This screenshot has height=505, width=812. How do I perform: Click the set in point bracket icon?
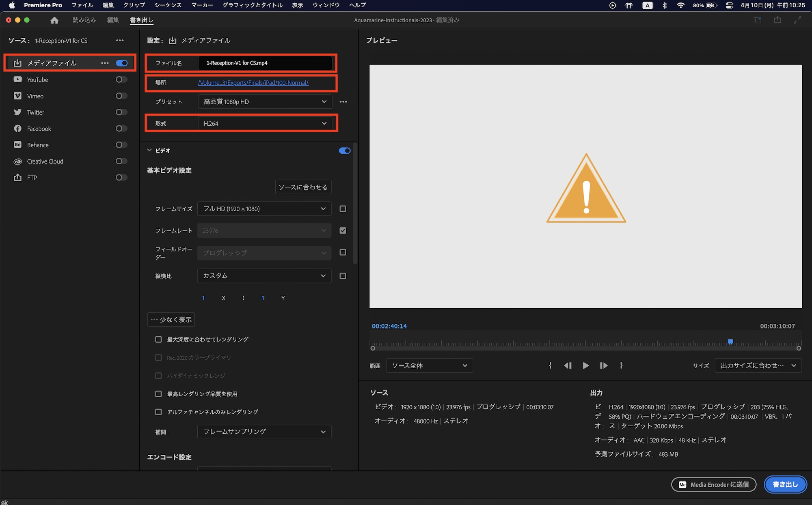550,365
